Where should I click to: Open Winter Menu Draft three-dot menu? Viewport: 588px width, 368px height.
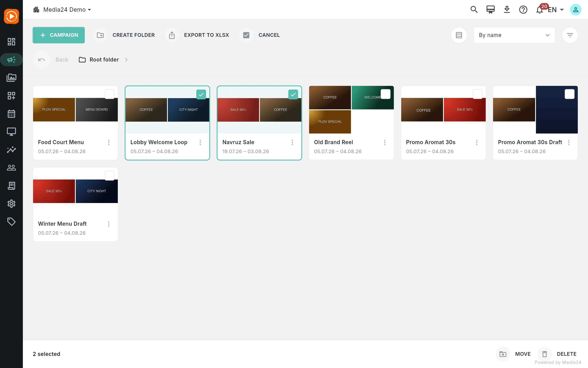(109, 224)
